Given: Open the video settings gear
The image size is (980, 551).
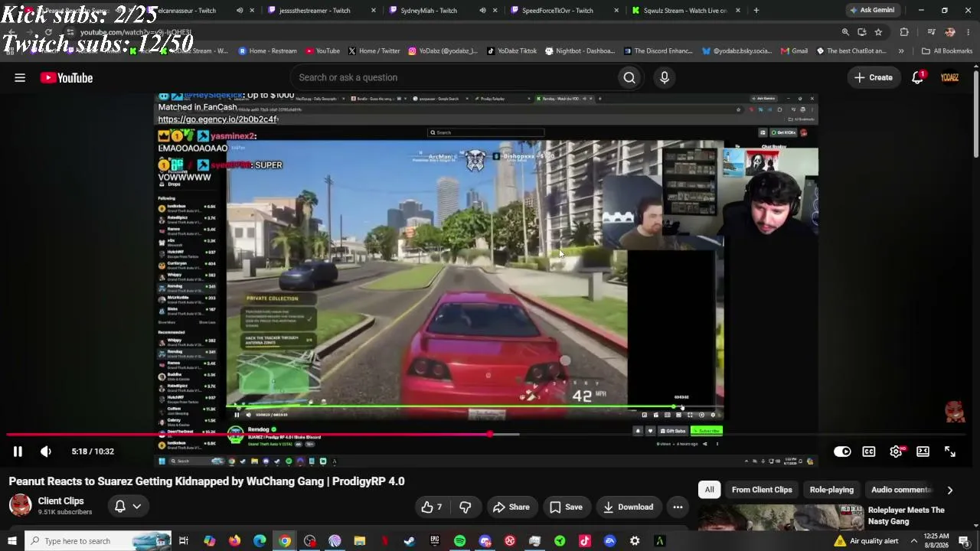Looking at the screenshot, I should [x=896, y=452].
